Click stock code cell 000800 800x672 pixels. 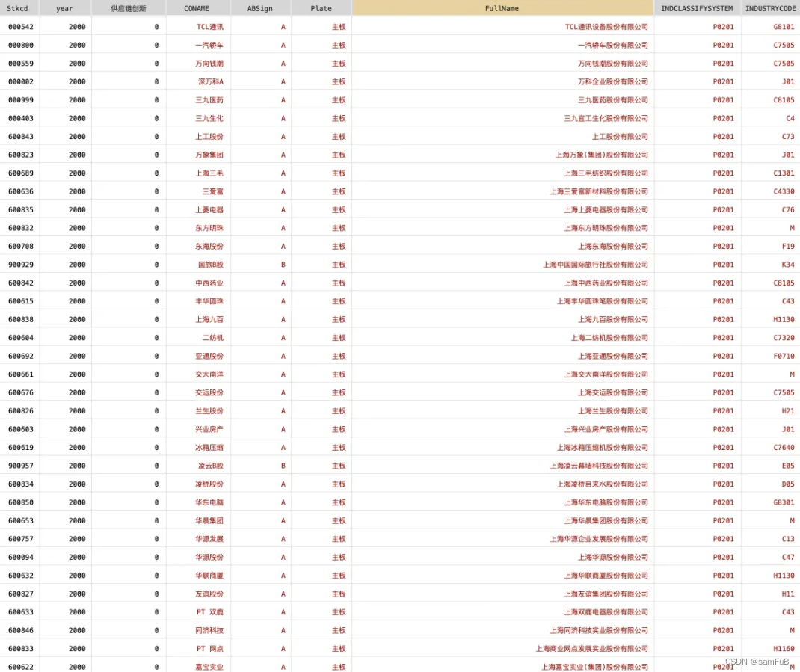point(21,45)
